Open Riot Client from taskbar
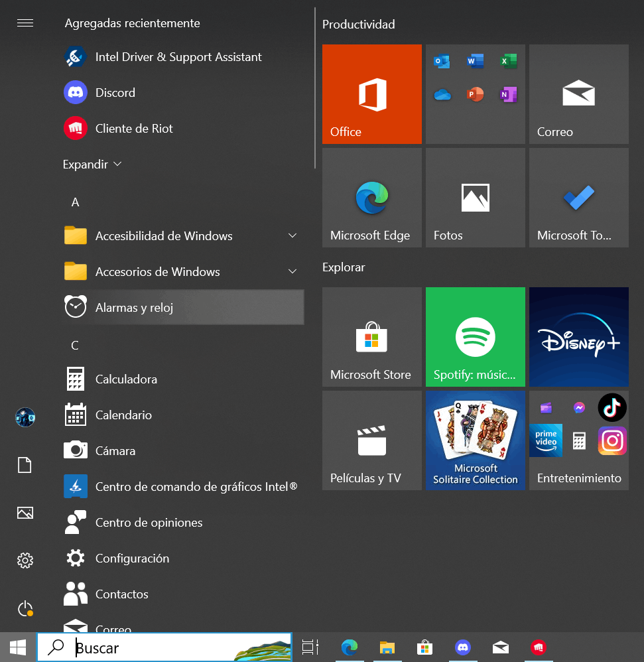 (x=539, y=647)
